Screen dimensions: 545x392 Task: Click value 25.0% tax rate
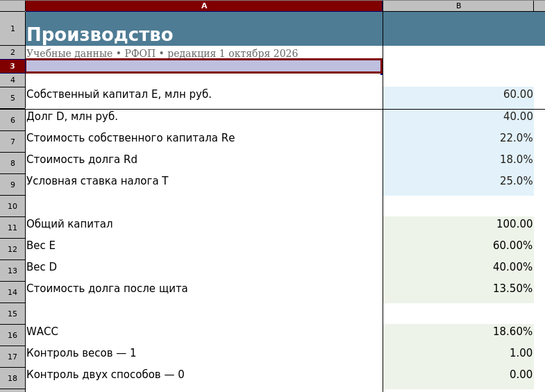tap(458, 185)
